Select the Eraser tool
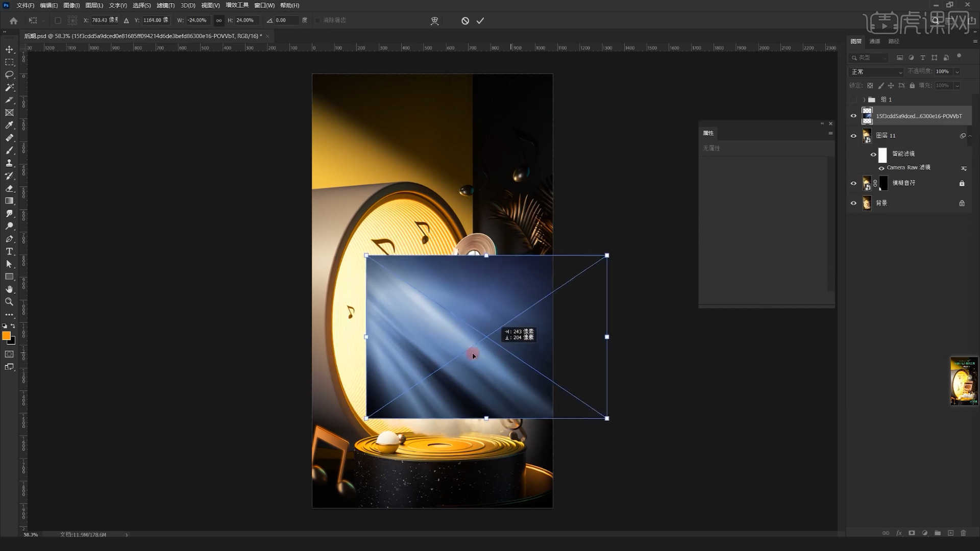The height and width of the screenshot is (551, 980). [x=9, y=188]
